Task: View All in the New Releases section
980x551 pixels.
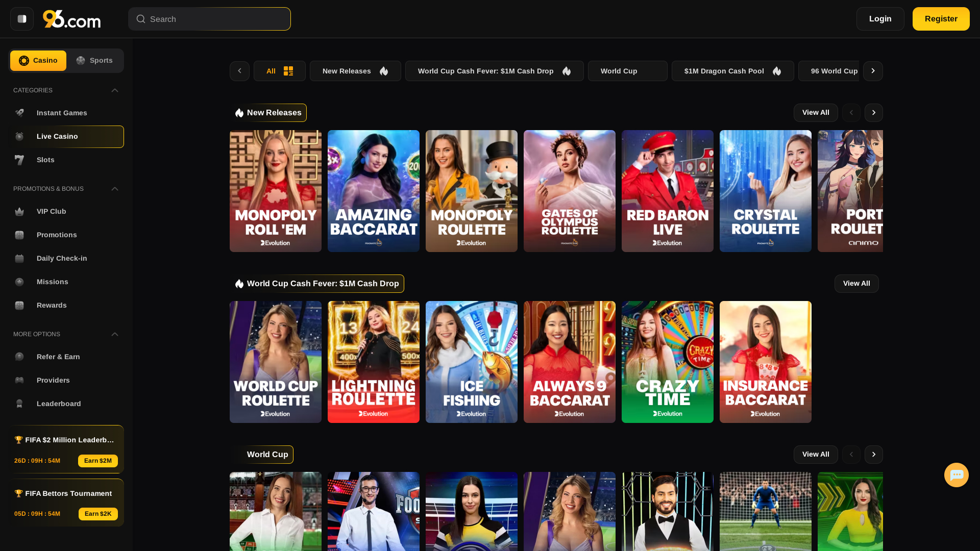Action: (x=816, y=113)
